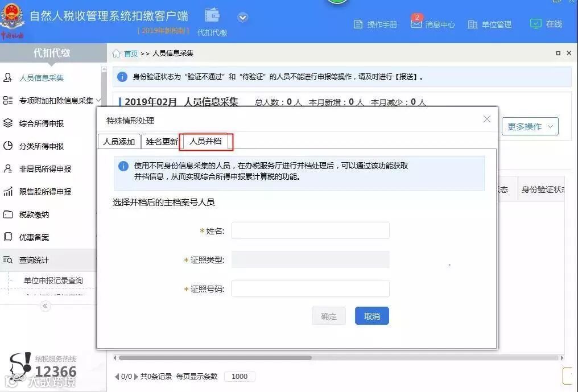Expand the round dropdown arrow beside 代扣代缴

[x=242, y=17]
